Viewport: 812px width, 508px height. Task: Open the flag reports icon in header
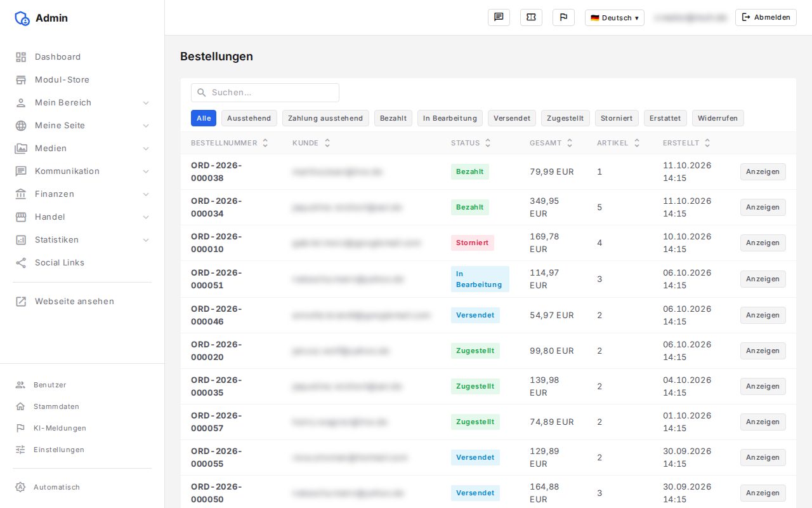(x=563, y=17)
